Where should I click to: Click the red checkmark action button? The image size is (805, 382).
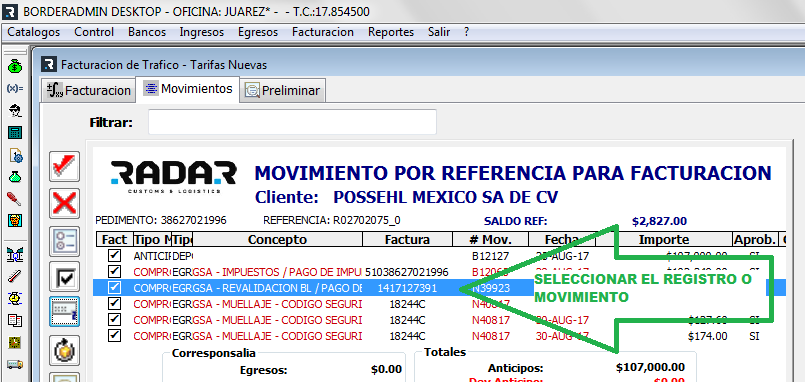[x=65, y=166]
